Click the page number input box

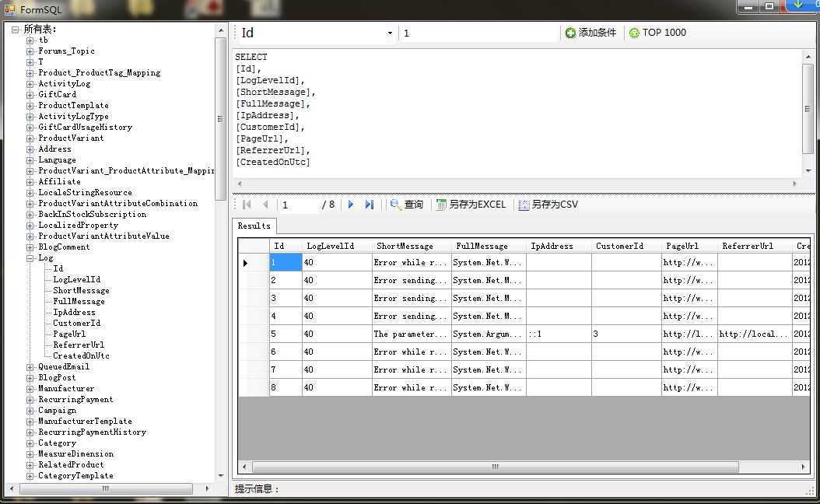299,205
